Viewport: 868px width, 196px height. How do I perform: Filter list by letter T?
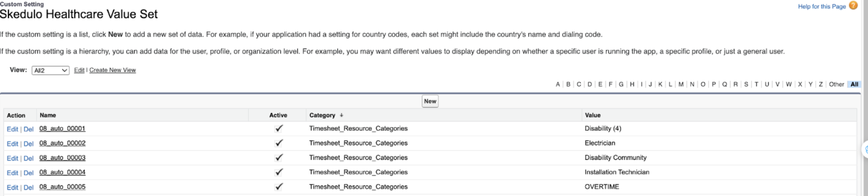(x=757, y=84)
